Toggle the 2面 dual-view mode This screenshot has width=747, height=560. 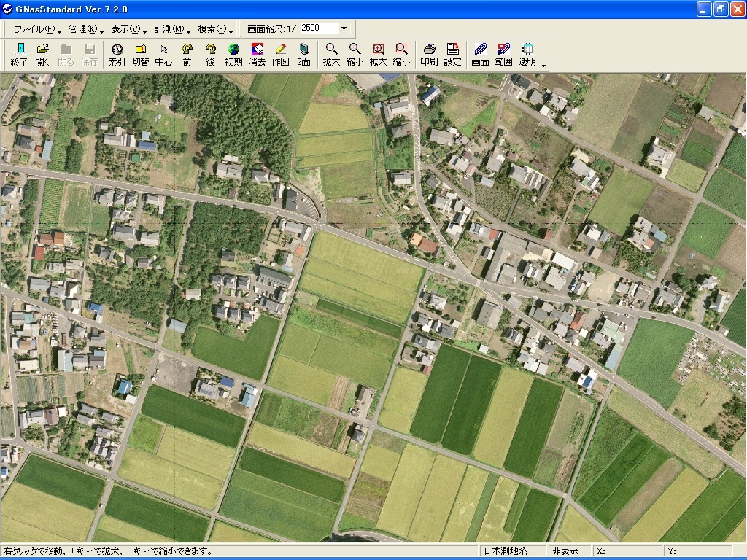coord(303,55)
